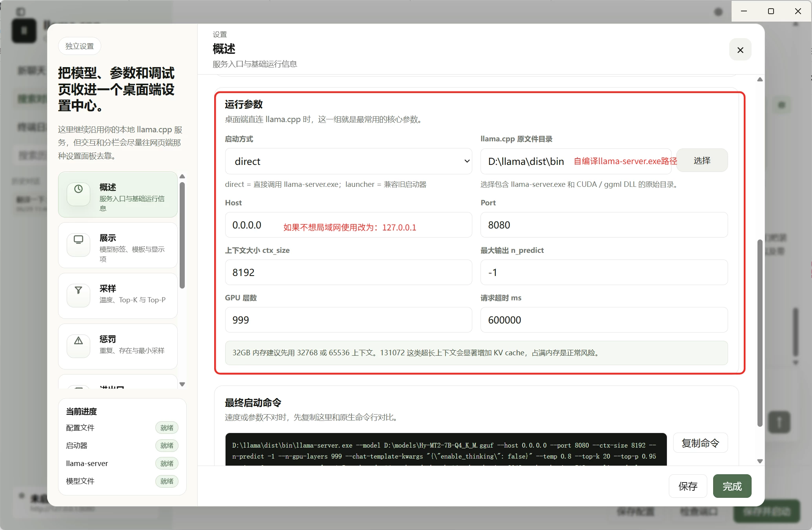Click the 32GB 内存建议 hint note
812x530 pixels.
tap(476, 353)
